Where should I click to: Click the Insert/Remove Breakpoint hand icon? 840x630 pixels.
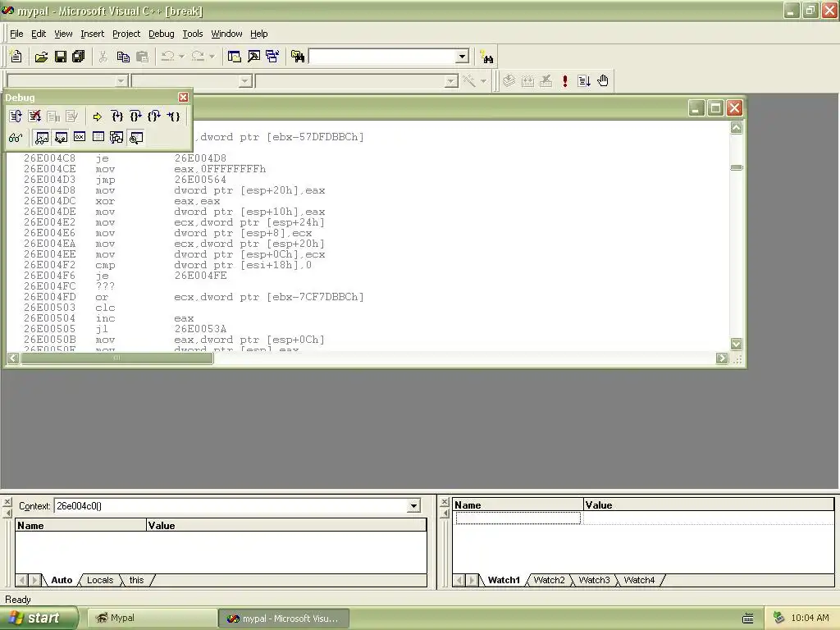click(x=603, y=81)
